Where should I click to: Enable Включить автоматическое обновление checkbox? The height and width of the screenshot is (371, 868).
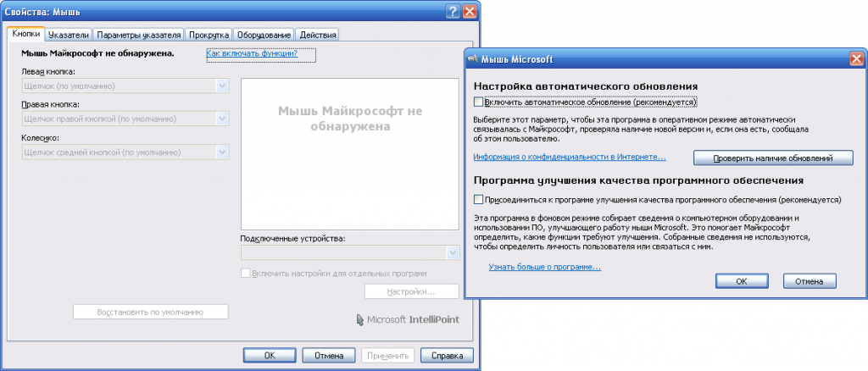pos(478,102)
